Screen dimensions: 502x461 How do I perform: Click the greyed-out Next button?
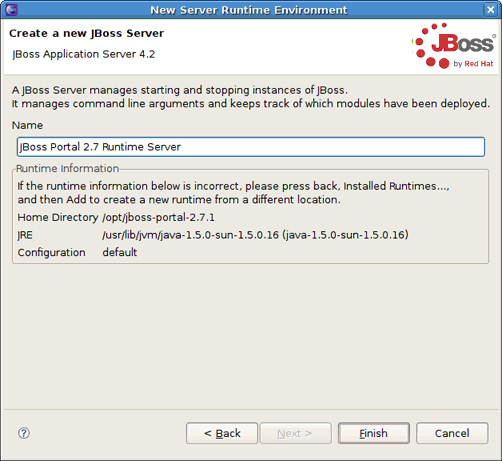(296, 433)
